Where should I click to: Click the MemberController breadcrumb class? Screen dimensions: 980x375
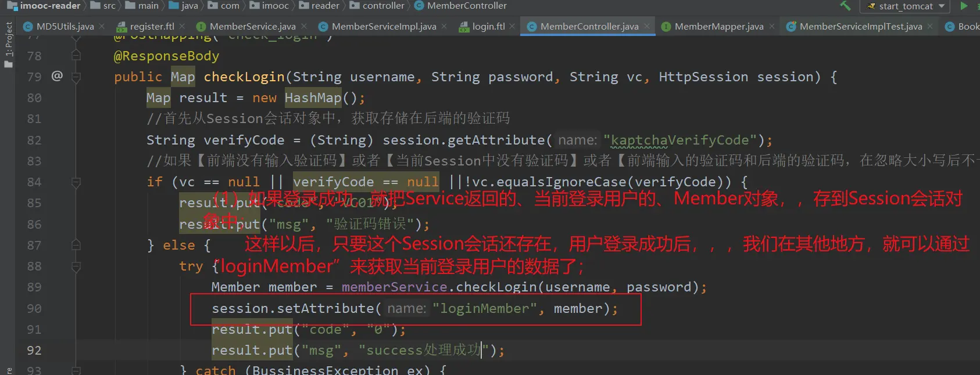tap(461, 6)
